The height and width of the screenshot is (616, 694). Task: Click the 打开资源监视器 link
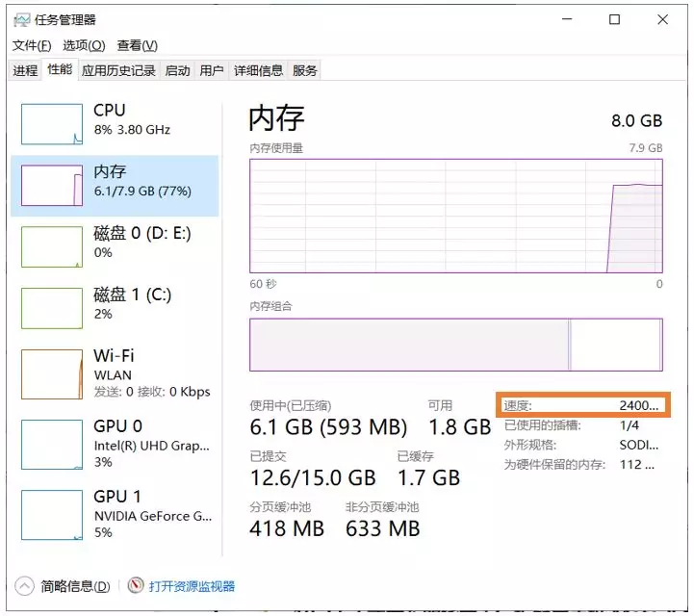click(x=192, y=585)
